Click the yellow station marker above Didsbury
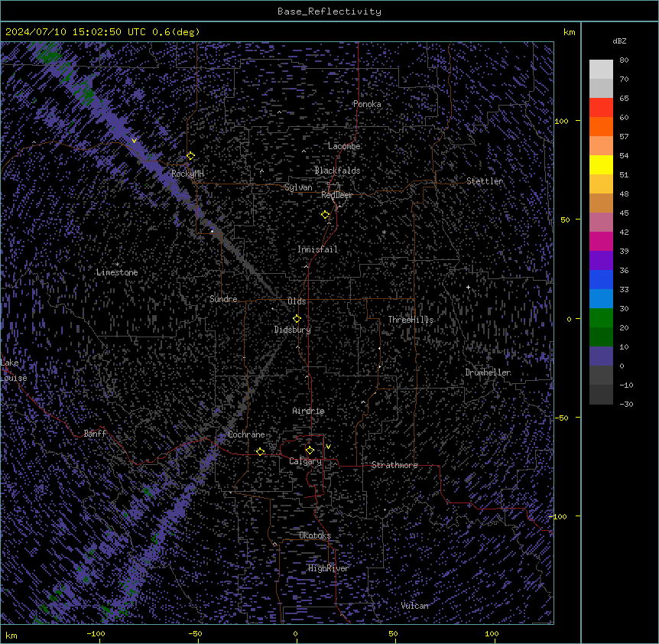Viewport: 659px width, 644px height. (297, 319)
